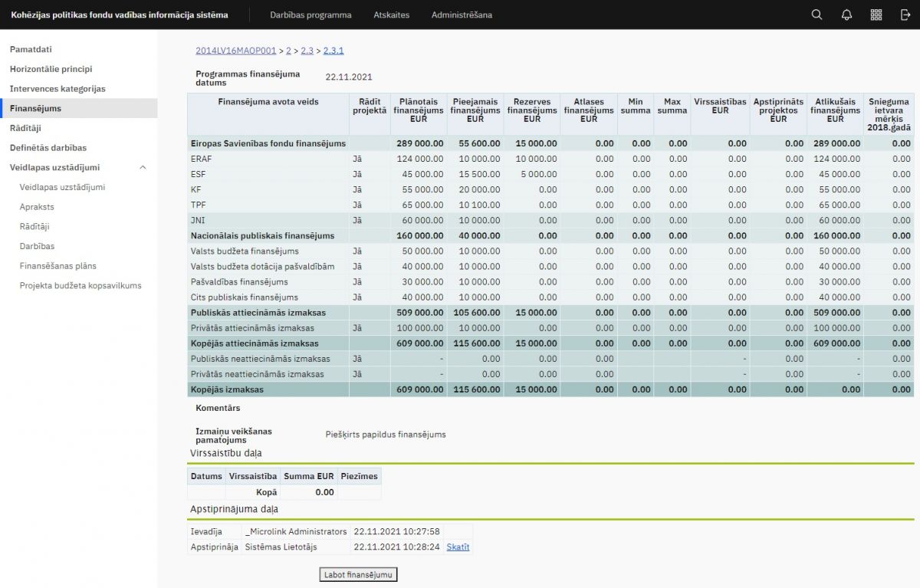
Task: Go to 2014LV16MAOP001 breadcrumb link
Action: pos(235,51)
